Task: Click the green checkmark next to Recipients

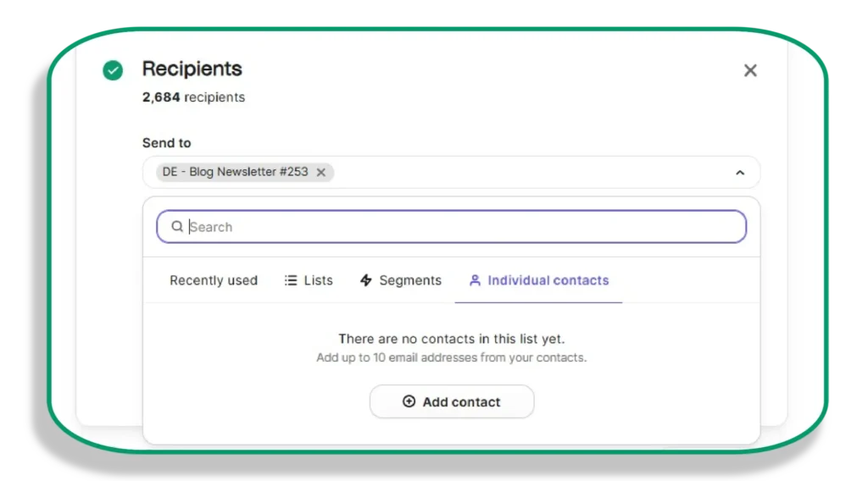Action: 113,70
